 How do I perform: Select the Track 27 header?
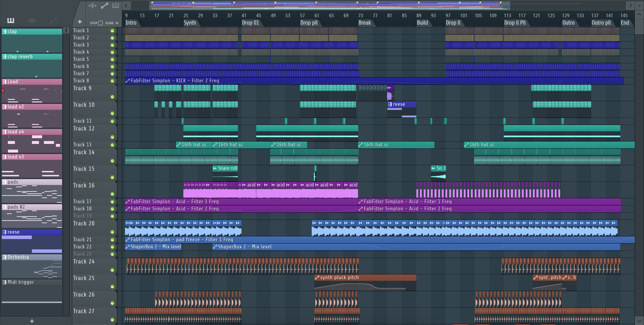click(x=95, y=316)
